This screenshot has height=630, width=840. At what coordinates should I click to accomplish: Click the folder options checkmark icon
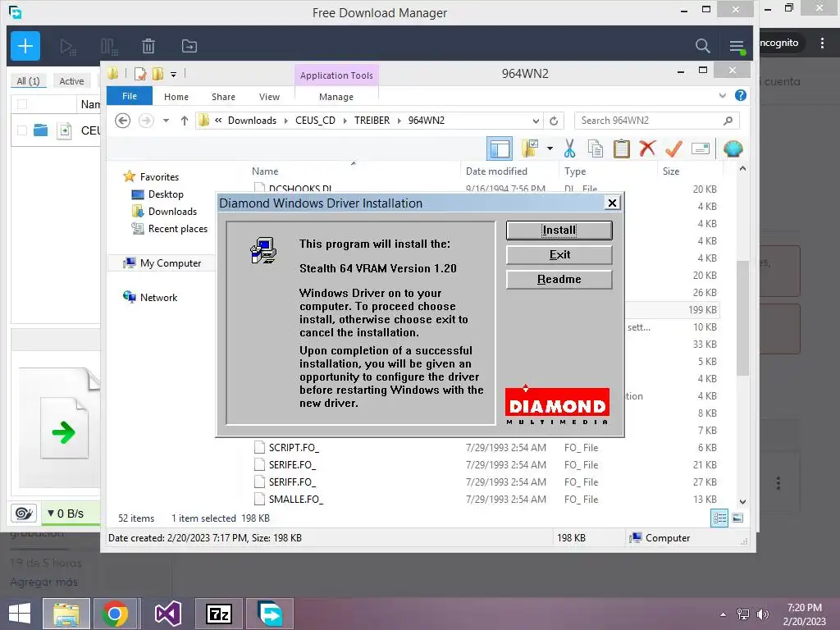[530, 148]
